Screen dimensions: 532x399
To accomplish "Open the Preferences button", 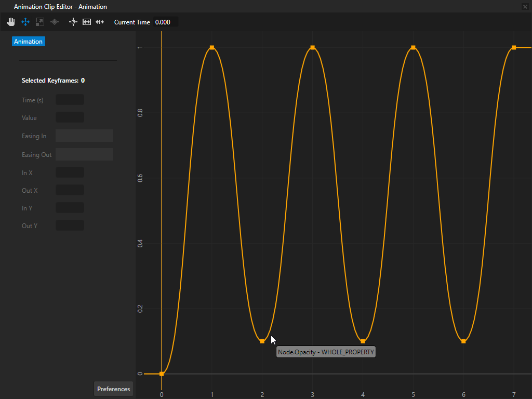I will (x=113, y=389).
